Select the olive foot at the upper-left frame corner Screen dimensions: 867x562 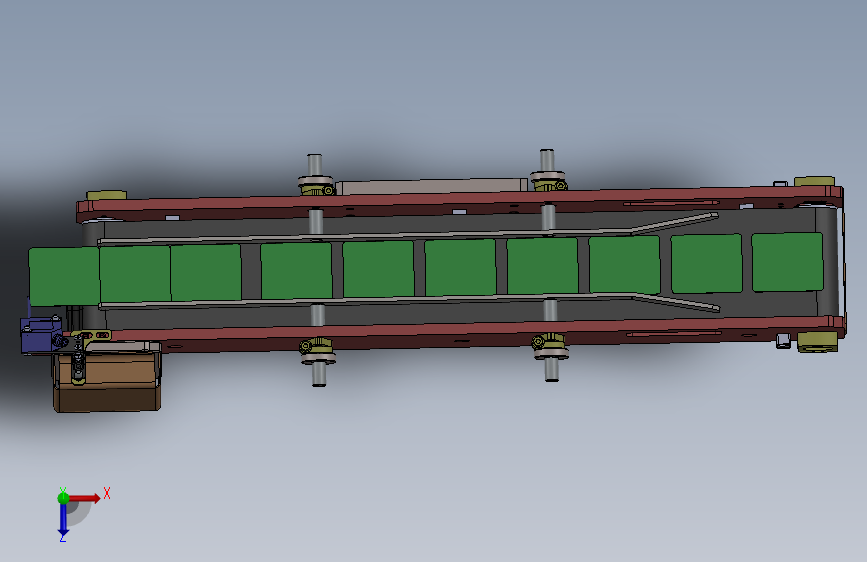[107, 195]
